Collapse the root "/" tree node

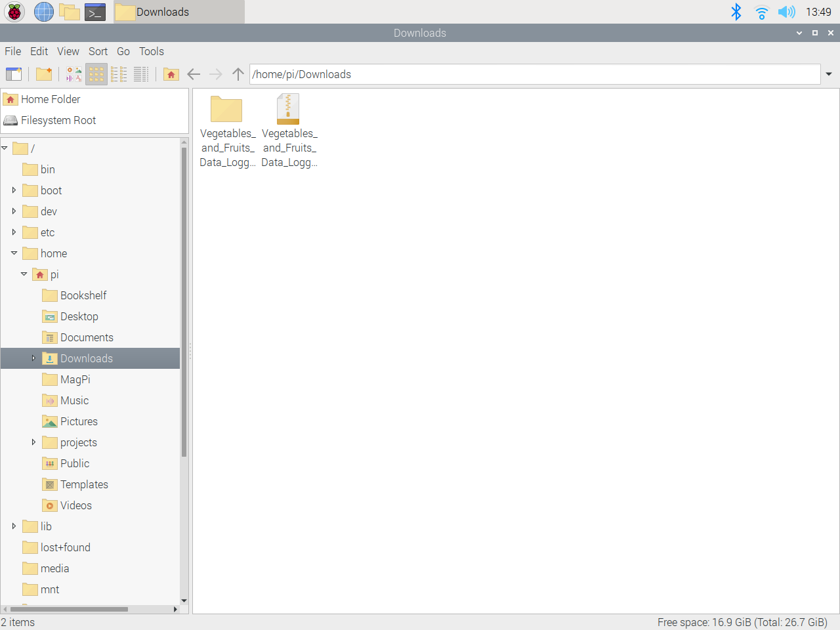coord(5,148)
